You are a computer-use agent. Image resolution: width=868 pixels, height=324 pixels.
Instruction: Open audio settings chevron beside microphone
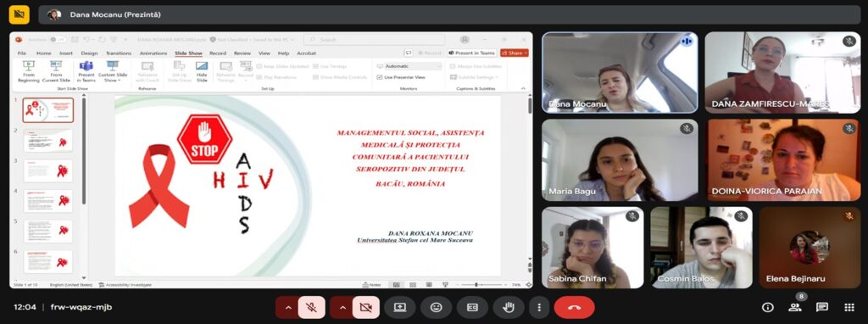(x=288, y=307)
